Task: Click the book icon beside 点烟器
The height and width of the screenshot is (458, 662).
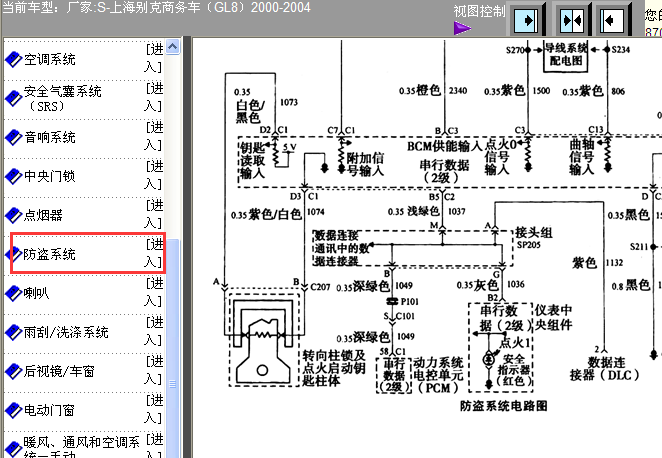Action: point(13,215)
